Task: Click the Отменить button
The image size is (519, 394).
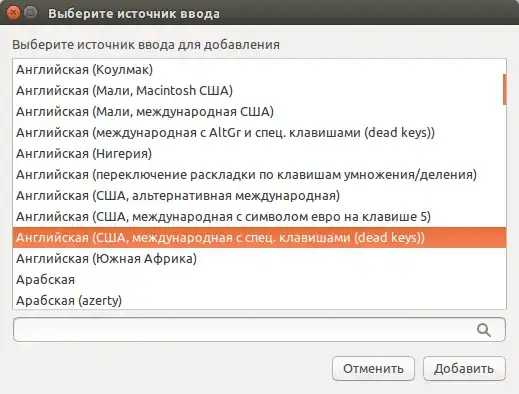Action: pos(373,369)
